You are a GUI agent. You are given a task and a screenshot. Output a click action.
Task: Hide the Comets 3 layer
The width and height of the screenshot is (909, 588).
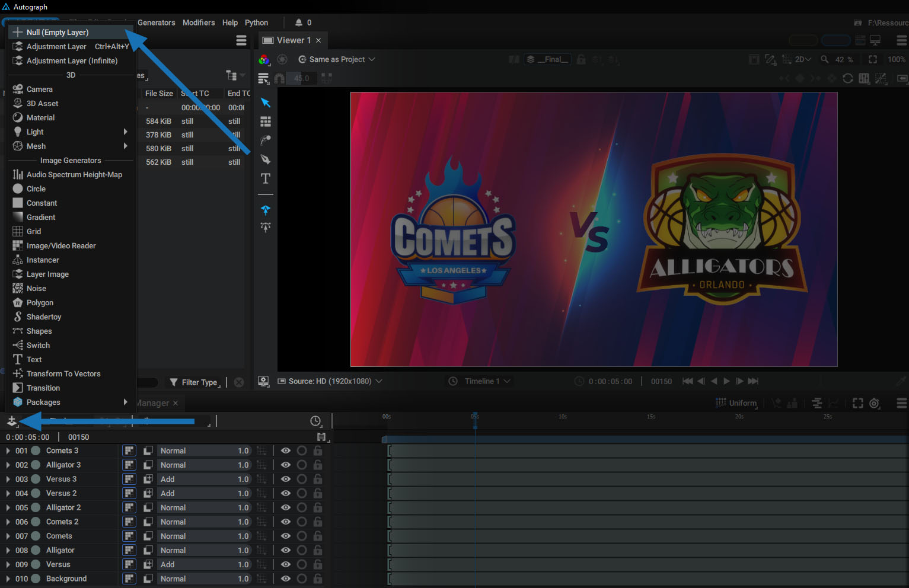(x=286, y=450)
